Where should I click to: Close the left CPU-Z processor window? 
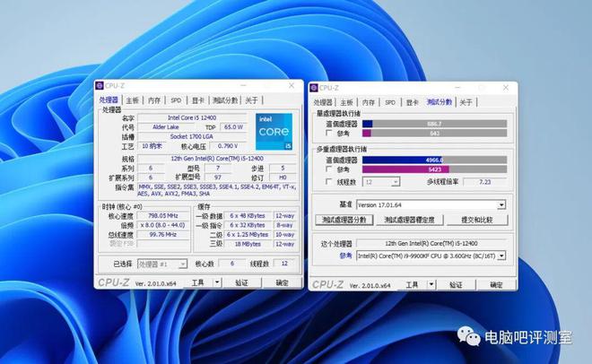(292, 86)
